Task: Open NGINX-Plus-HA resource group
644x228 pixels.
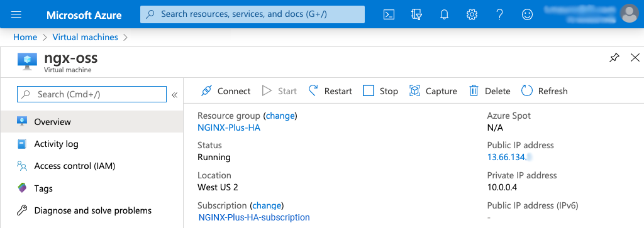Action: [229, 128]
